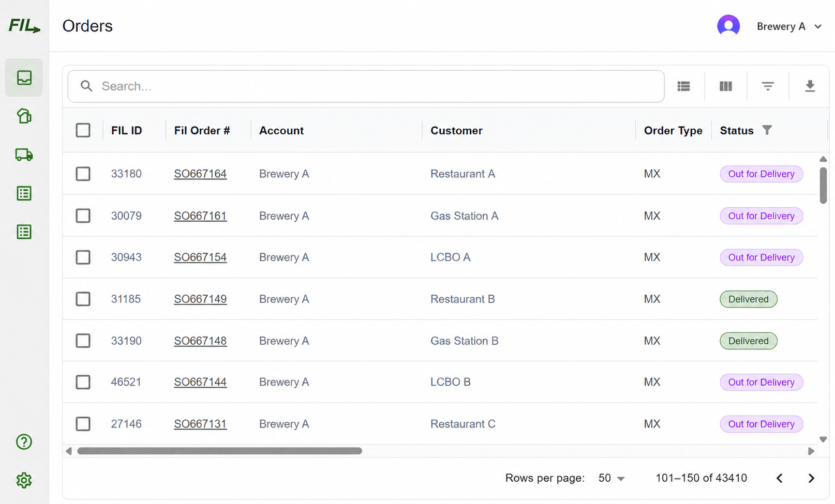Click the FIL logo
Image resolution: width=835 pixels, height=504 pixels.
[x=24, y=26]
